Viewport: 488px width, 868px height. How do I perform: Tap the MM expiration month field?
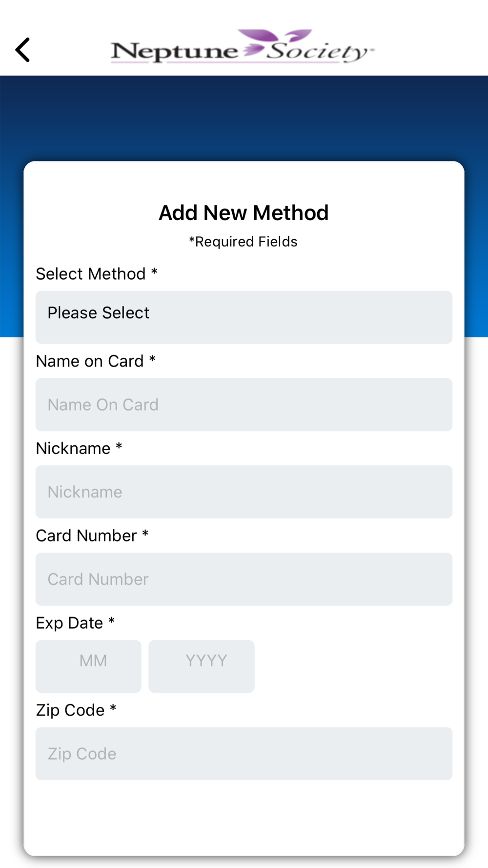[x=88, y=666]
